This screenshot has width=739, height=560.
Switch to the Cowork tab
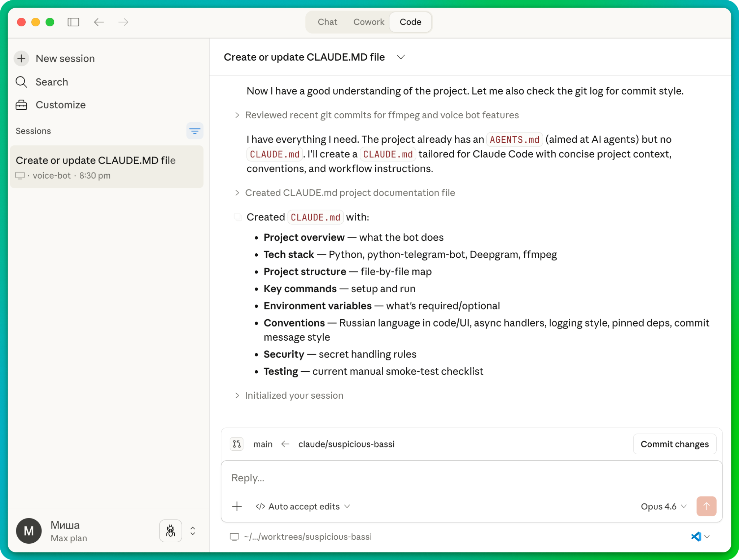point(368,22)
